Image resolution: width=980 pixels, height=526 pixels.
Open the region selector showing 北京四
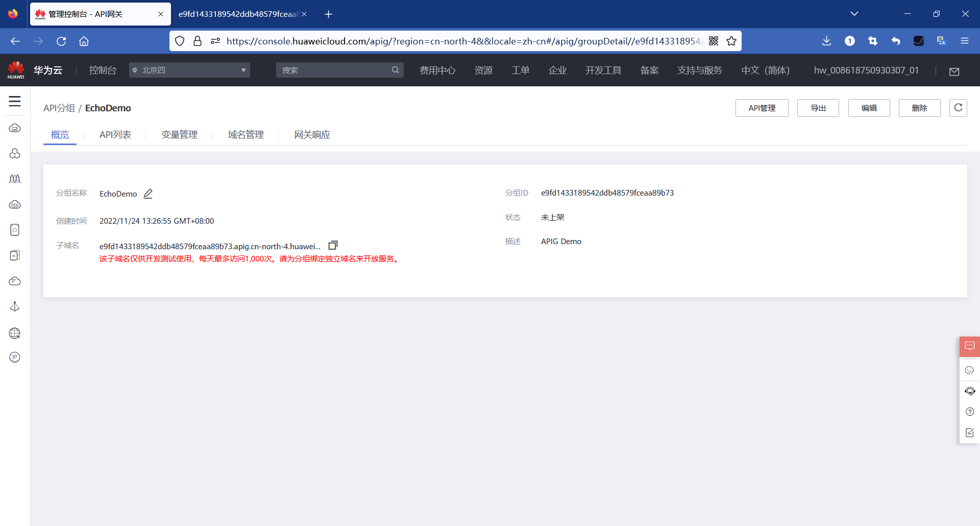click(189, 70)
